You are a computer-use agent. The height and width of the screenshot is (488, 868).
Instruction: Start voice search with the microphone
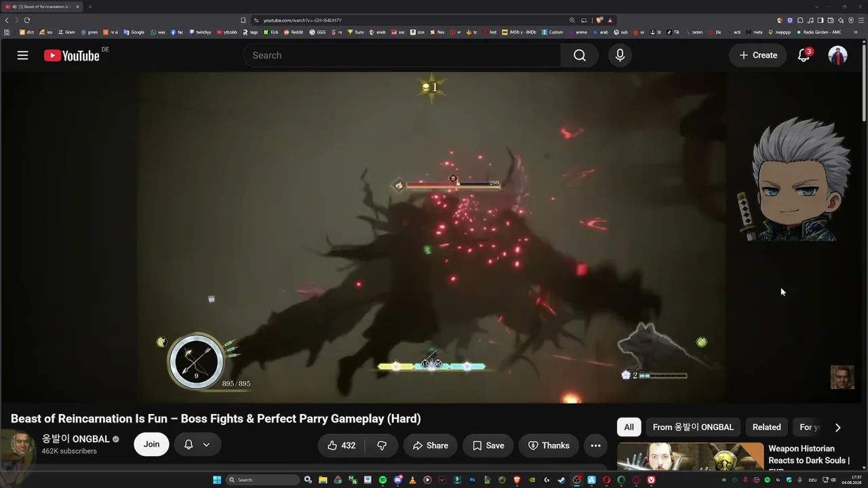tap(620, 56)
